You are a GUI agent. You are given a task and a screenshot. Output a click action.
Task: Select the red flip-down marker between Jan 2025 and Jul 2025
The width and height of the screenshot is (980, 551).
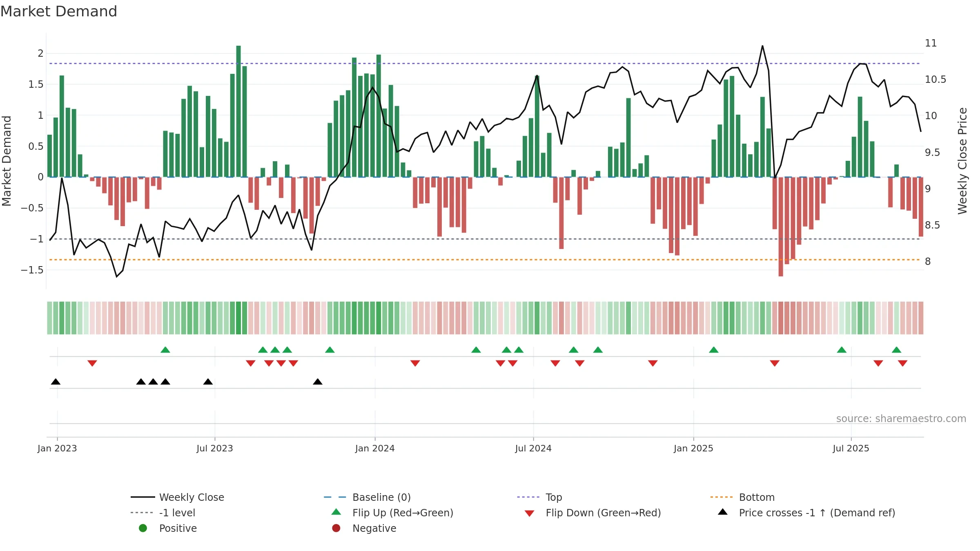pos(775,363)
